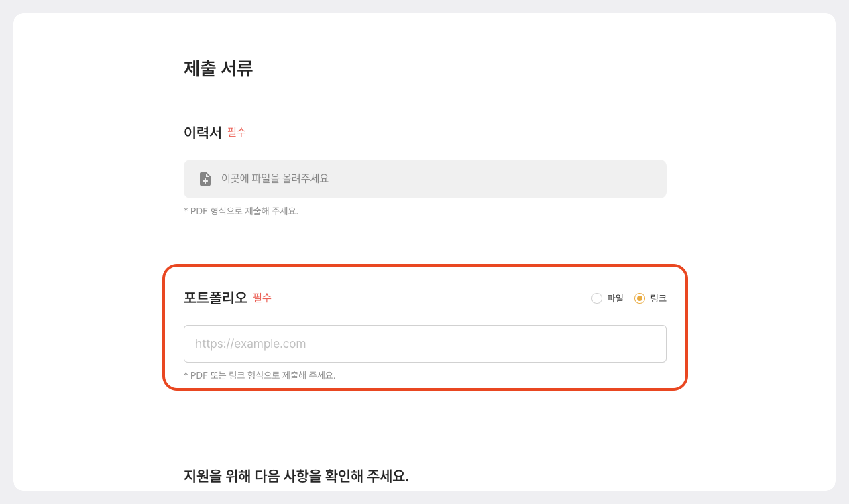Click the 'PDF 형식으로 제출해 주세요' hint
The height and width of the screenshot is (504, 849).
241,211
